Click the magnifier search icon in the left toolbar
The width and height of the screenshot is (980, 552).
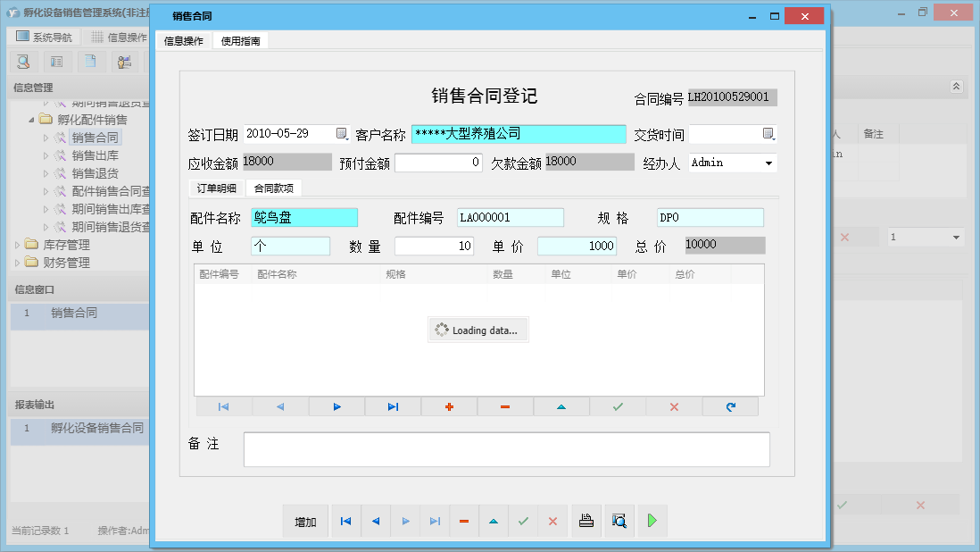(23, 63)
